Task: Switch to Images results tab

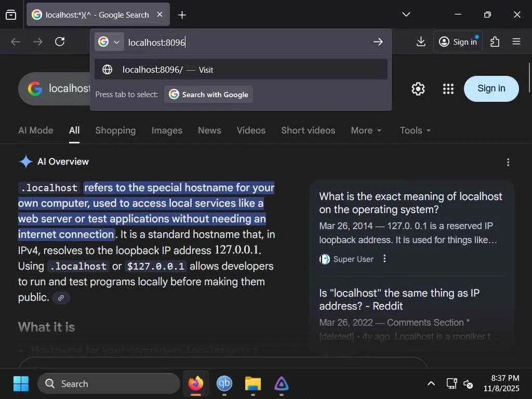Action: tap(167, 130)
